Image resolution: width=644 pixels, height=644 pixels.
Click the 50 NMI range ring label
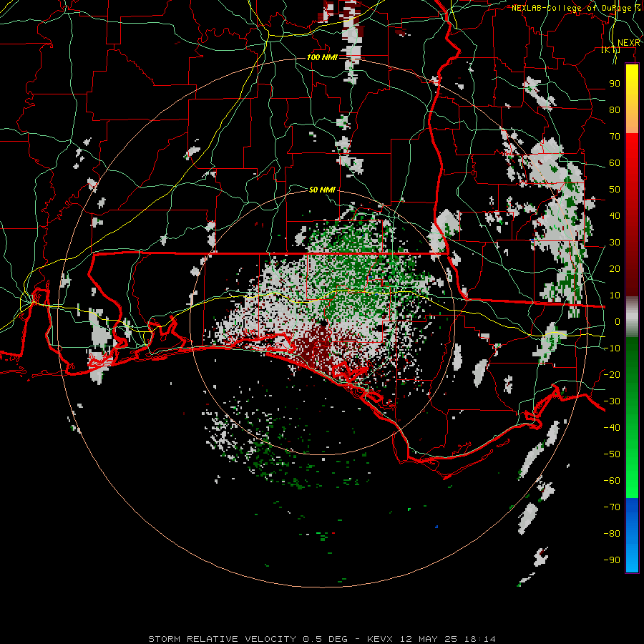[322, 190]
